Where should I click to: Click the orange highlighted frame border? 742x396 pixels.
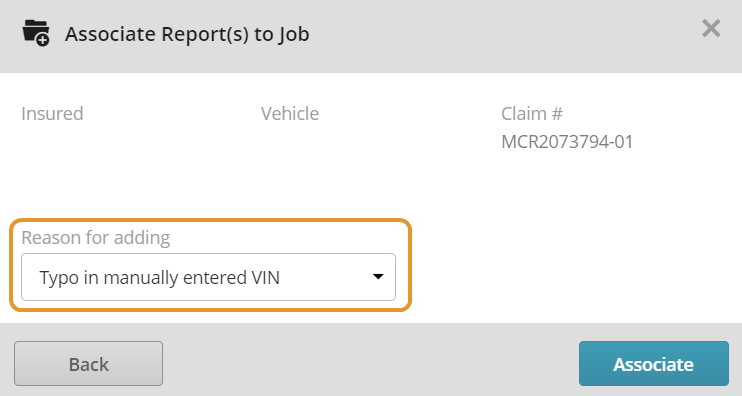point(211,220)
